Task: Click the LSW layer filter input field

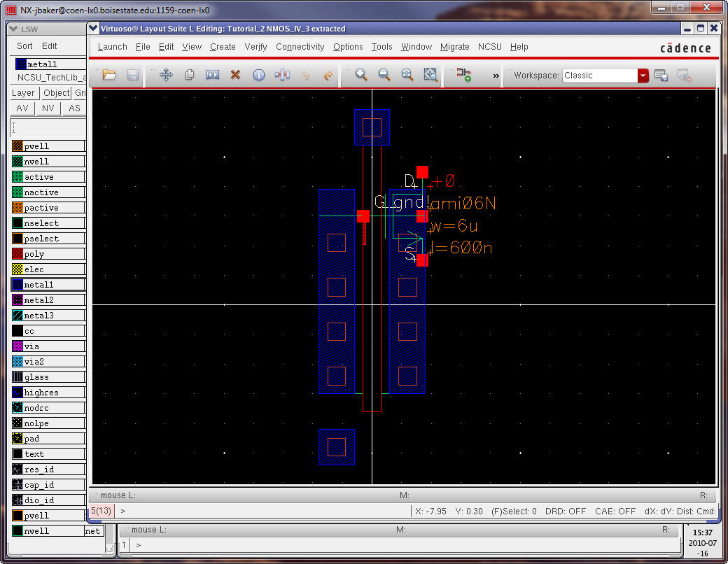Action: (48, 127)
